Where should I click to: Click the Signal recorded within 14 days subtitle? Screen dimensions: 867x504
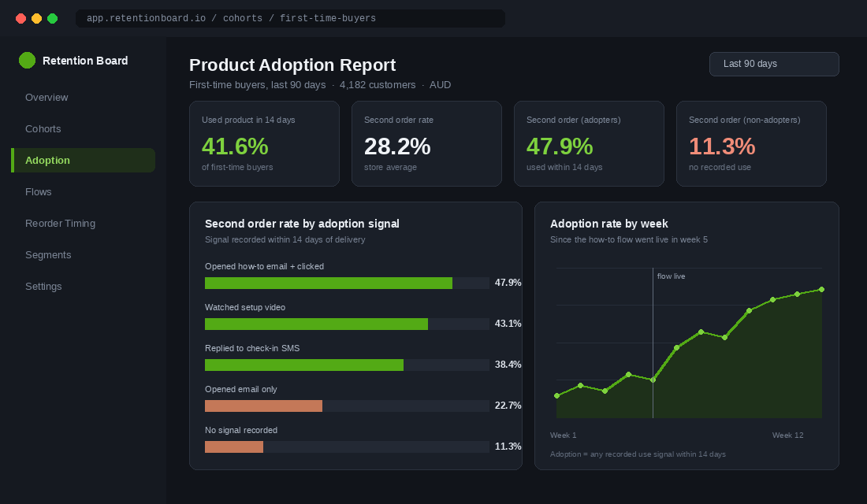pyautogui.click(x=285, y=240)
